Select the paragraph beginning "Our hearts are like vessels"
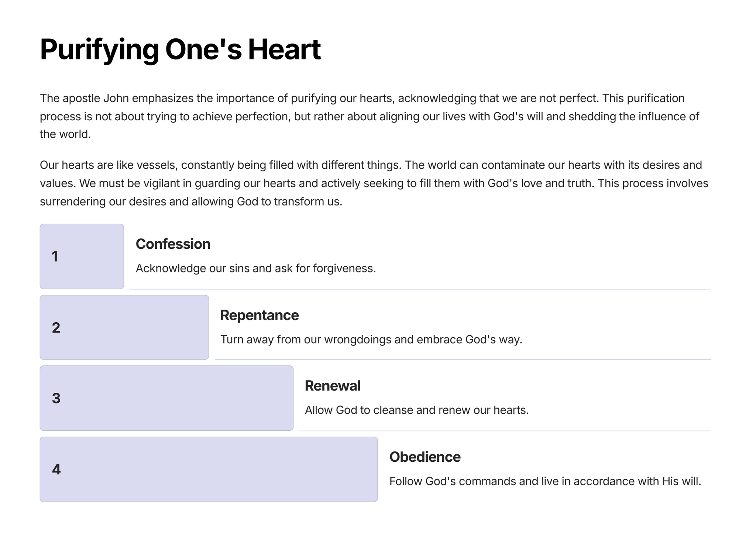The height and width of the screenshot is (533, 756). point(374,183)
